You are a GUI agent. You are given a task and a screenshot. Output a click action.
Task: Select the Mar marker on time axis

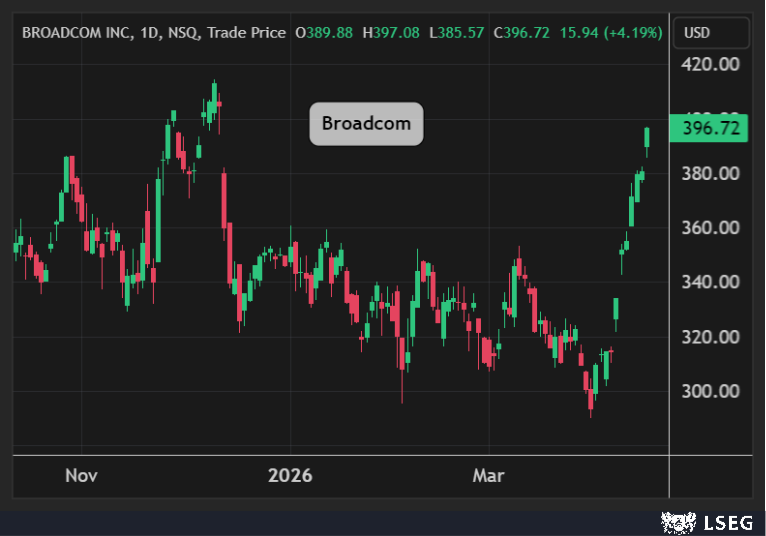coord(488,475)
